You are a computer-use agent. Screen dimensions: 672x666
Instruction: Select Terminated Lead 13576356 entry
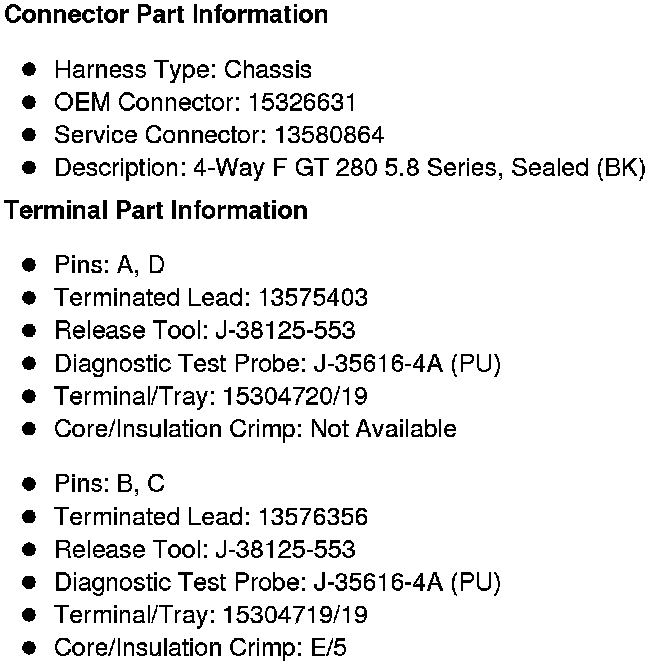pyautogui.click(x=211, y=517)
